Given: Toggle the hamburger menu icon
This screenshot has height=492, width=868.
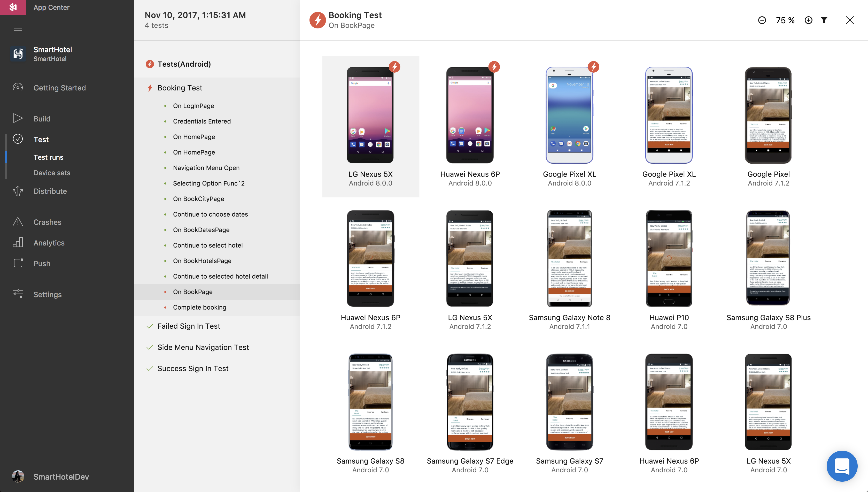Looking at the screenshot, I should pyautogui.click(x=18, y=28).
